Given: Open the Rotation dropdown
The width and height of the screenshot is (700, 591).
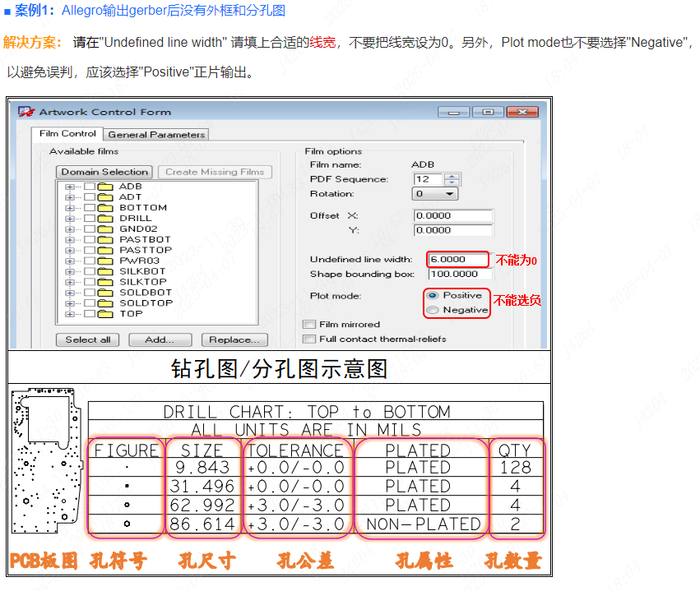Looking at the screenshot, I should (x=435, y=194).
